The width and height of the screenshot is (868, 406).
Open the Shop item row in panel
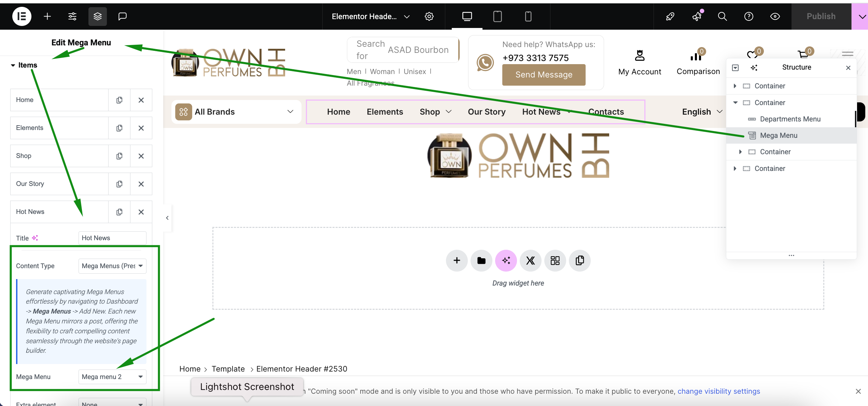pyautogui.click(x=59, y=156)
